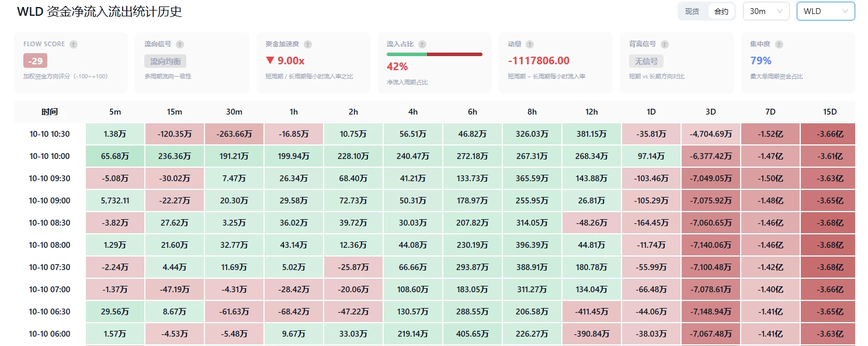Viewport: 868px width, 346px height.
Task: Select the 3D column header
Action: pyautogui.click(x=711, y=112)
